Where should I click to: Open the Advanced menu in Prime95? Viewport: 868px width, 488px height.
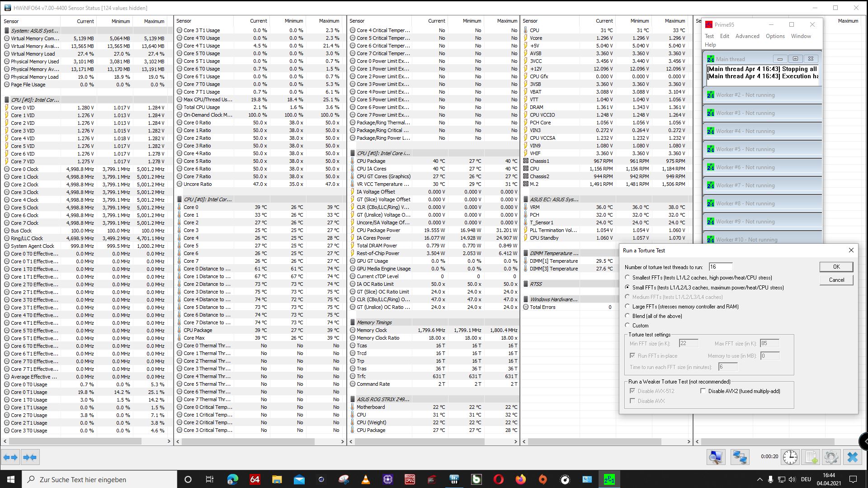(747, 36)
